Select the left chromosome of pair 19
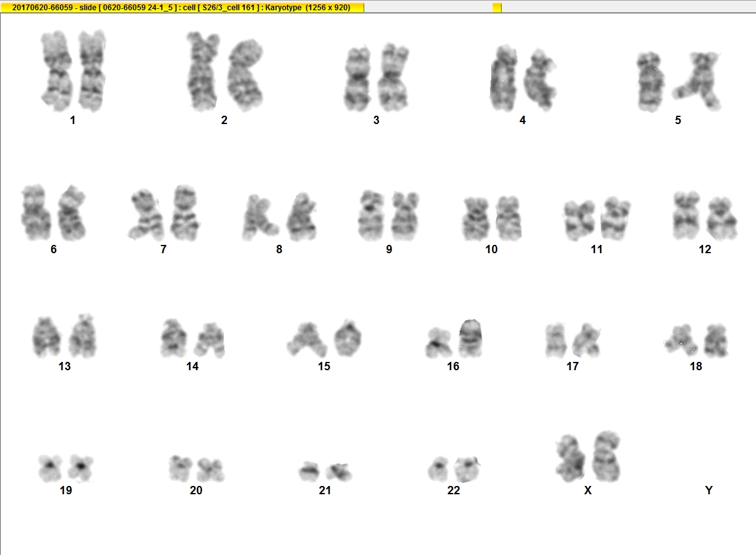 (50, 468)
